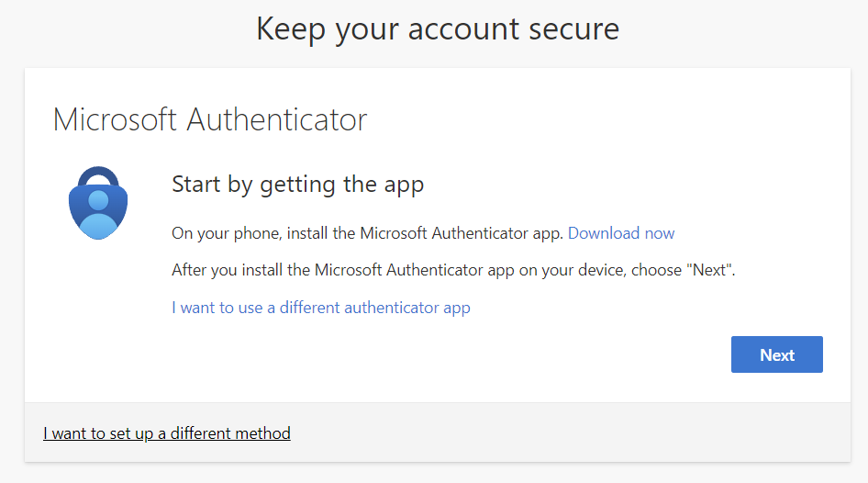Click the Microsoft Authenticator lock icon
The height and width of the screenshot is (483, 868).
click(97, 203)
